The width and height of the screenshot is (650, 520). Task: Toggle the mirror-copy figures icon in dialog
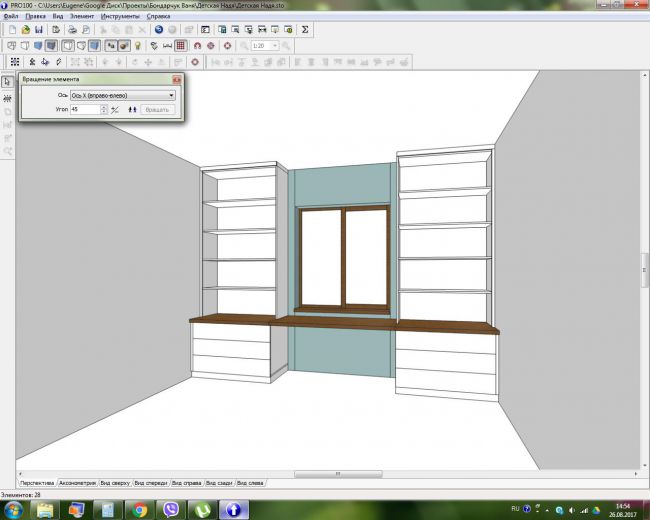[131, 109]
